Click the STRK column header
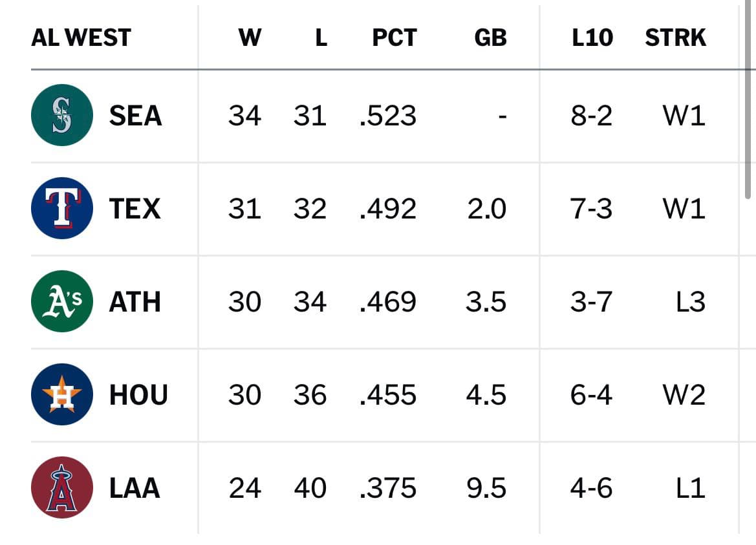Viewport: 756px width, 545px height. coord(675,37)
